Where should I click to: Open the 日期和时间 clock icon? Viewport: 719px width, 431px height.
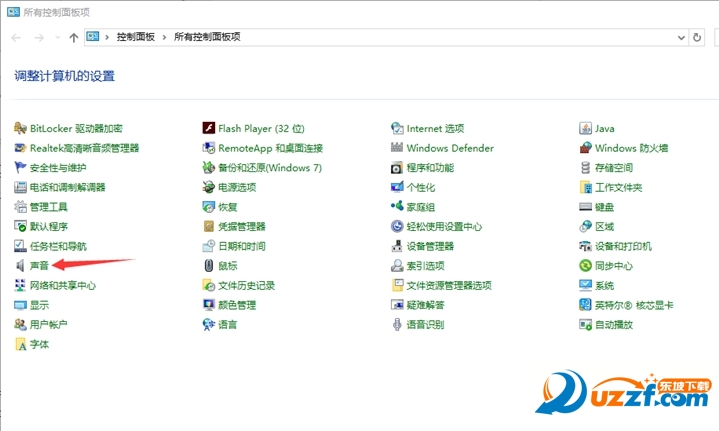209,246
